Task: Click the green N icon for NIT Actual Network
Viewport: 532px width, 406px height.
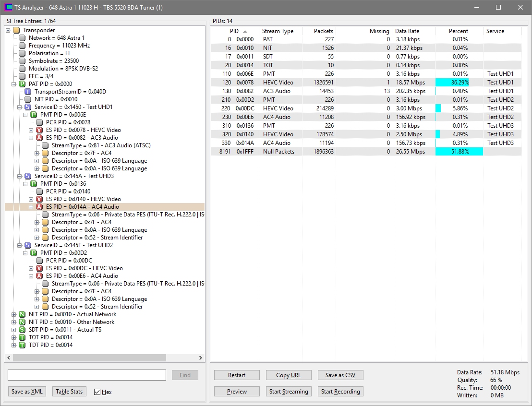Action: [22, 314]
